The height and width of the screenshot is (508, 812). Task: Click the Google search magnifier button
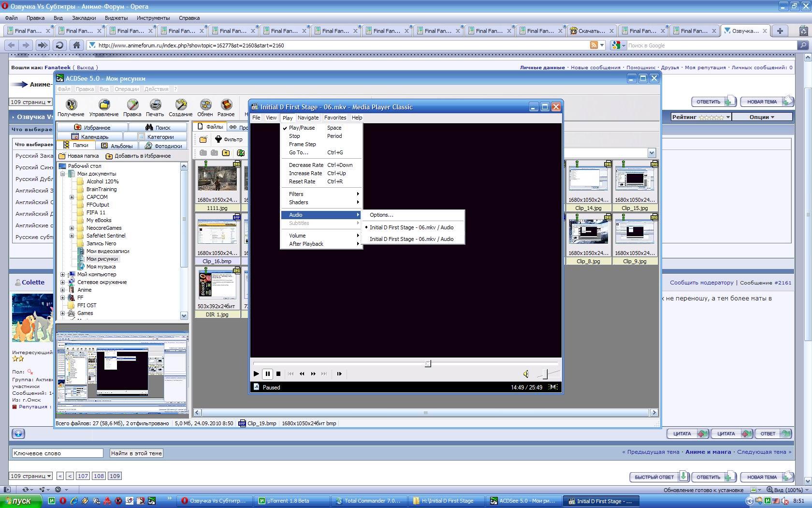(803, 45)
